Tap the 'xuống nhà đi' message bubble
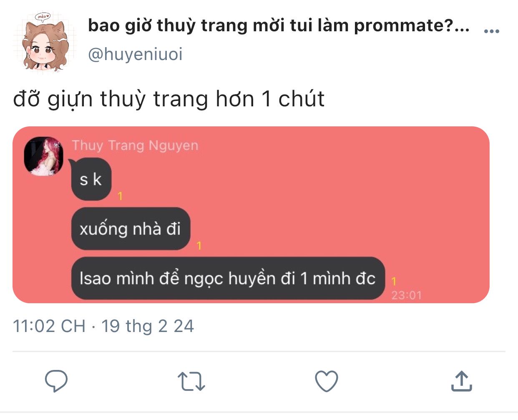This screenshot has height=420, width=518. tap(131, 229)
